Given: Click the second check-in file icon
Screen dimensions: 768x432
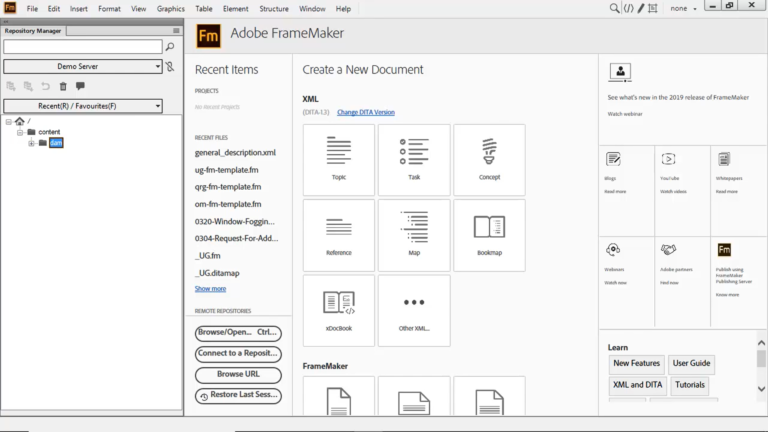Looking at the screenshot, I should 28,86.
